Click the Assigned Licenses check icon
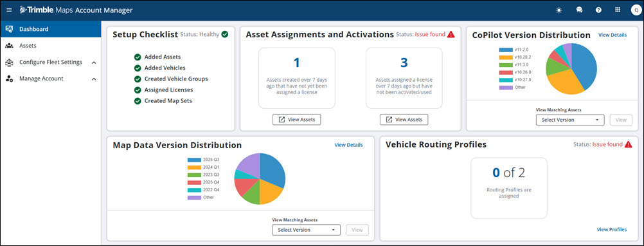This screenshot has height=246, width=644. click(138, 90)
